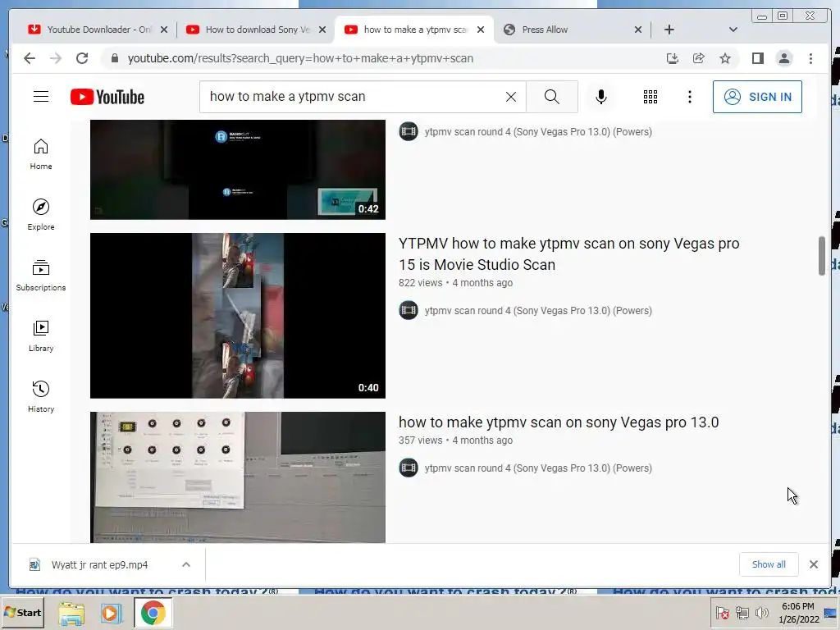Bookmark this page with the star
Image resolution: width=840 pixels, height=630 pixels.
click(725, 58)
